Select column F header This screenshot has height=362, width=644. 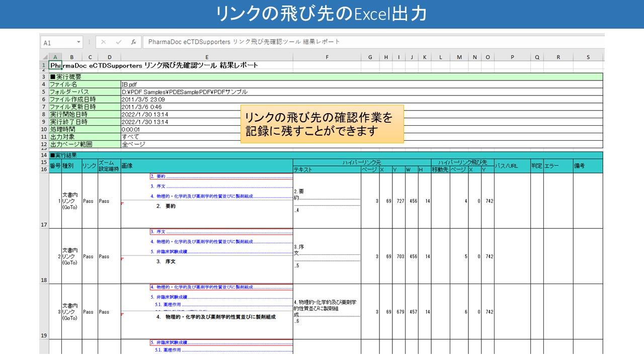tap(327, 57)
